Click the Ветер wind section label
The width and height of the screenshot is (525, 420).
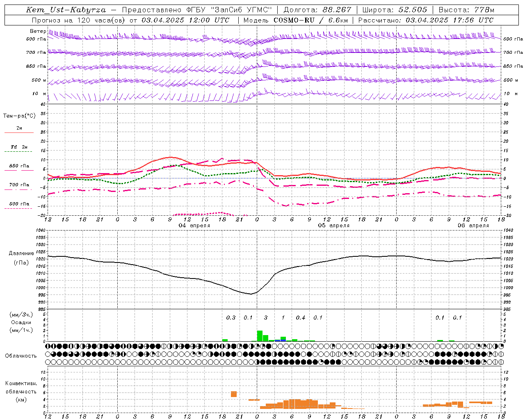click(x=38, y=31)
